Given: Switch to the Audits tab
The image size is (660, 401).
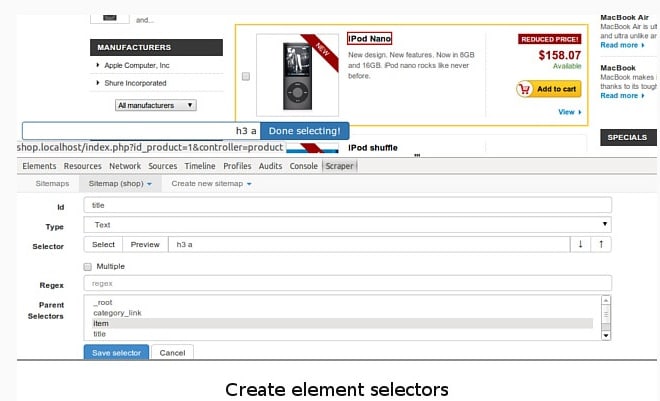Looking at the screenshot, I should click(270, 166).
